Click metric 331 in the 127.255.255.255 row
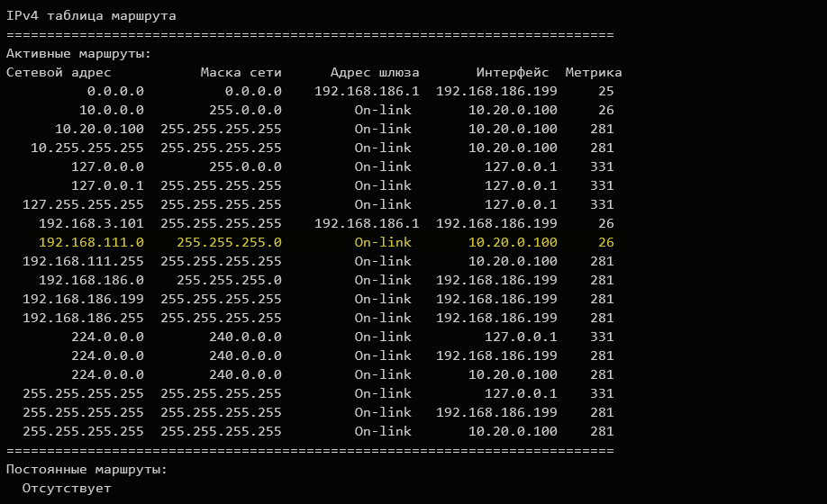827x504 pixels. 602,205
